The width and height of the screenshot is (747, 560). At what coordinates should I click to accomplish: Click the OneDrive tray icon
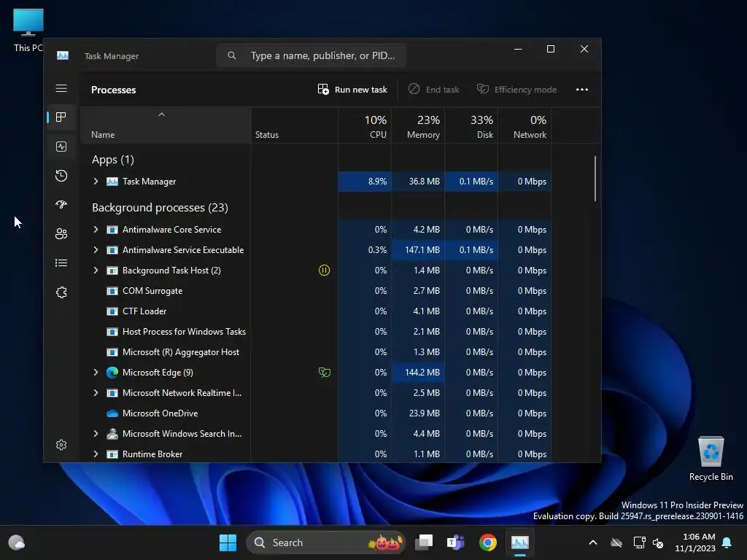click(616, 542)
